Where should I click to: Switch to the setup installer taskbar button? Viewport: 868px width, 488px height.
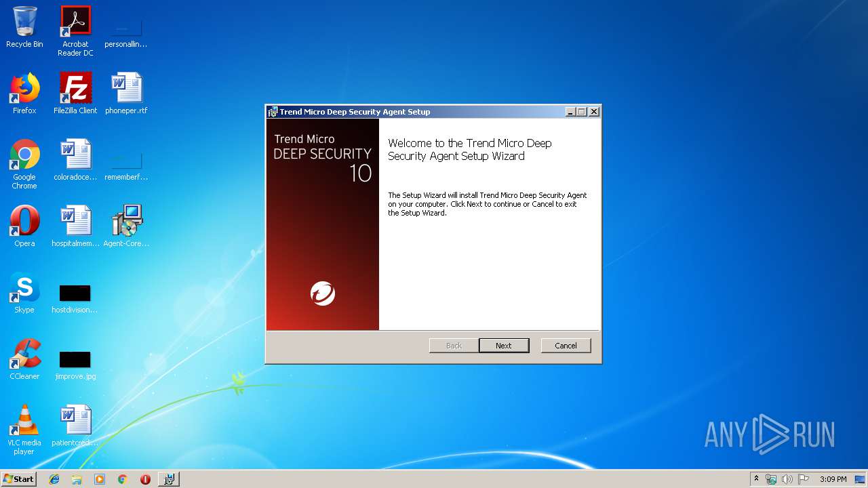tap(169, 479)
